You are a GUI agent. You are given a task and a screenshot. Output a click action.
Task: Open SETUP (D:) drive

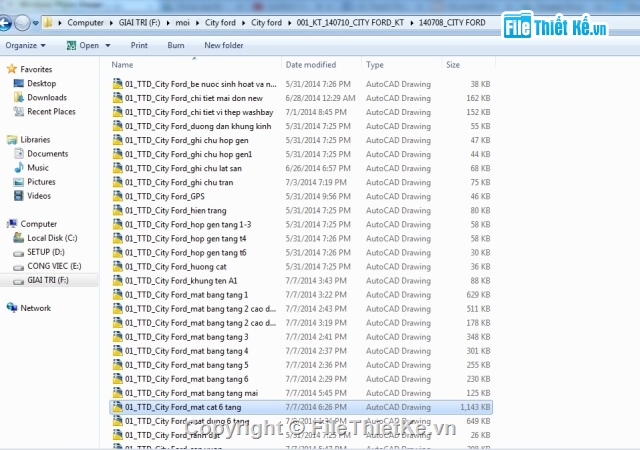(x=46, y=252)
